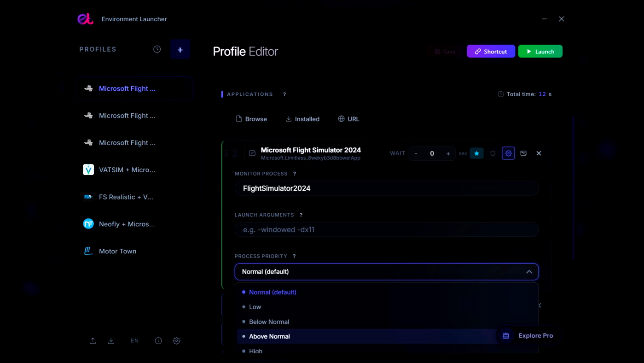
Task: Open help for Launch Arguments
Action: coord(301,215)
